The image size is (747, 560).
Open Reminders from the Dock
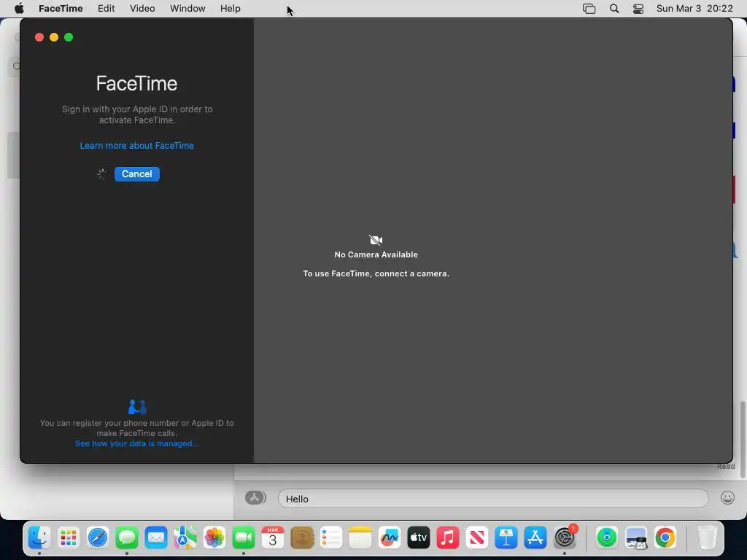[x=331, y=537]
